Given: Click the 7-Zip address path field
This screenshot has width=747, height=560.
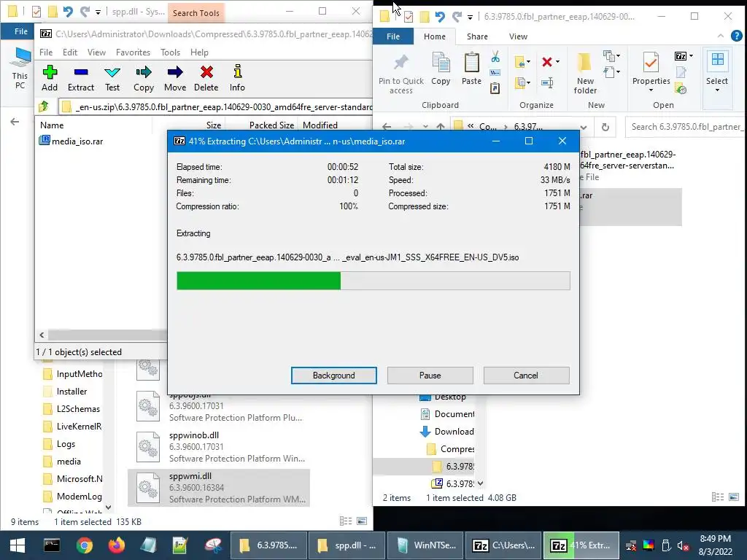Looking at the screenshot, I should [216, 106].
